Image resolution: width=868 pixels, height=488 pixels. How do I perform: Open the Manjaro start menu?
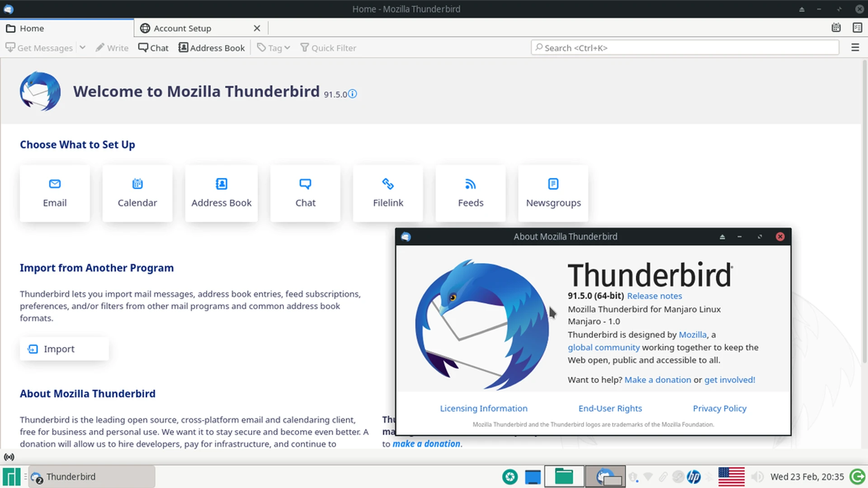[12, 477]
